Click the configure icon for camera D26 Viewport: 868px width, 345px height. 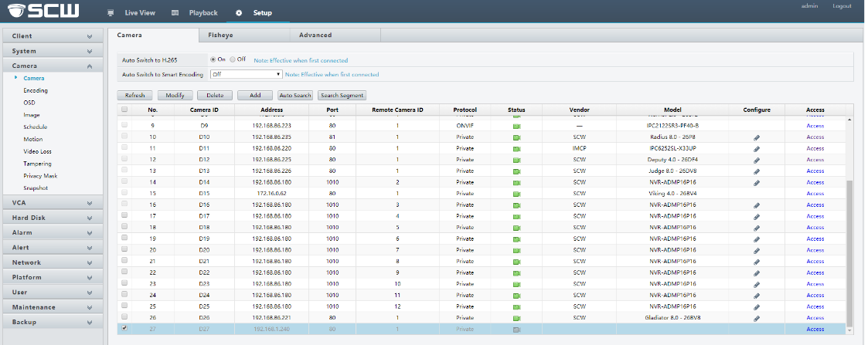[x=757, y=318]
